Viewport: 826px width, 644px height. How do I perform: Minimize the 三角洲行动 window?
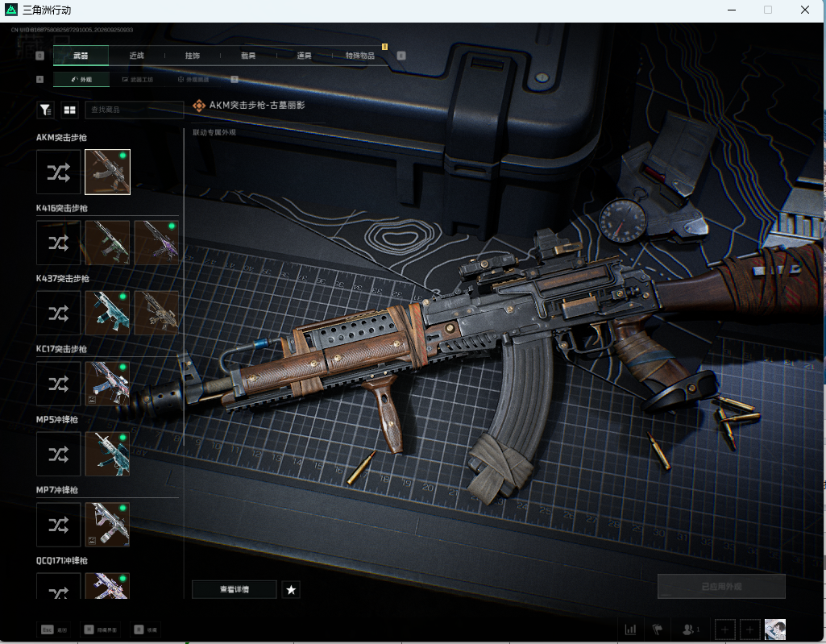(x=732, y=10)
